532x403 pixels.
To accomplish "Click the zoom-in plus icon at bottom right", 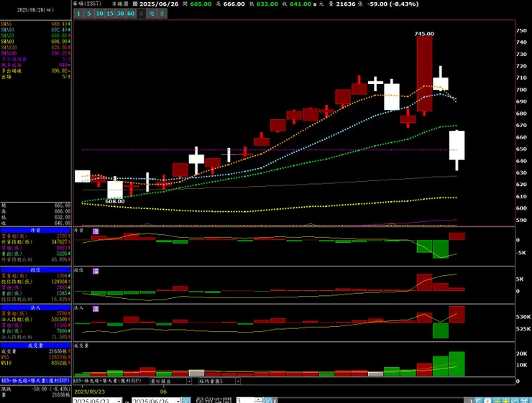I will [506, 401].
